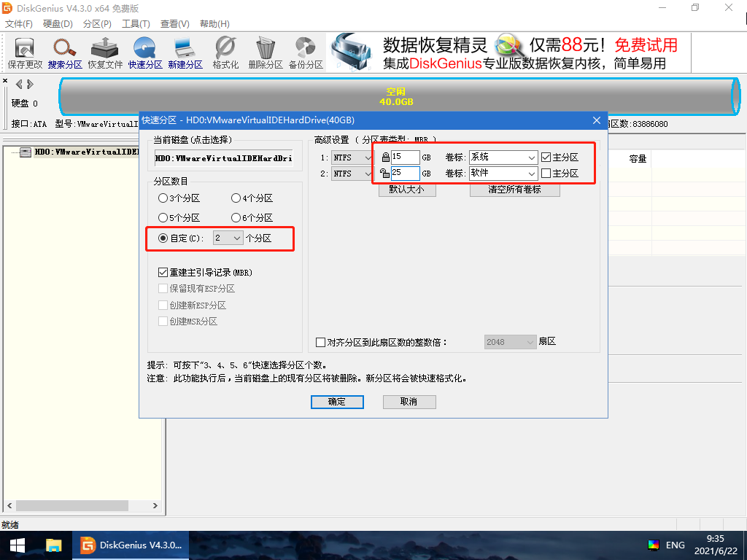Enable align partitions to sector multiple checkbox

(x=321, y=343)
